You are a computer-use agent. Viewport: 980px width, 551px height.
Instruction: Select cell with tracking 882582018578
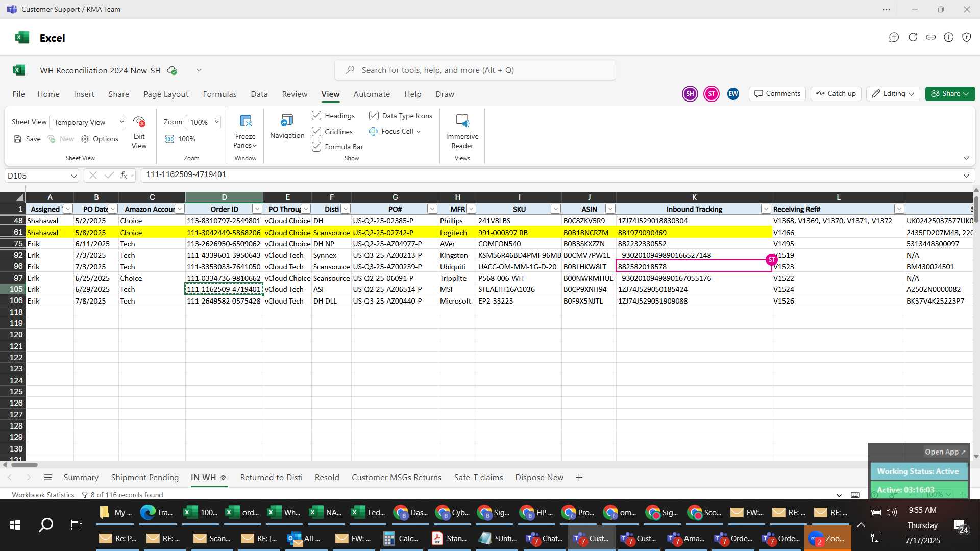[x=694, y=266]
